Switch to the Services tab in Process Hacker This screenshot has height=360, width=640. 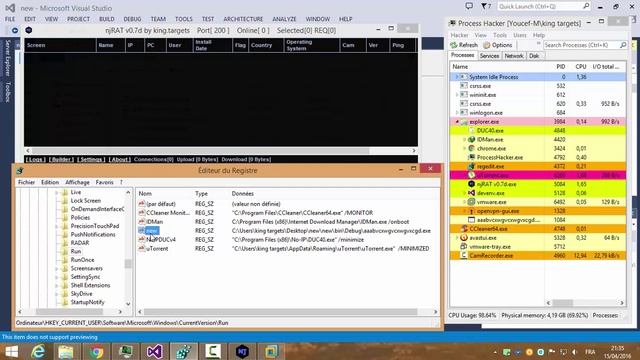coord(489,56)
